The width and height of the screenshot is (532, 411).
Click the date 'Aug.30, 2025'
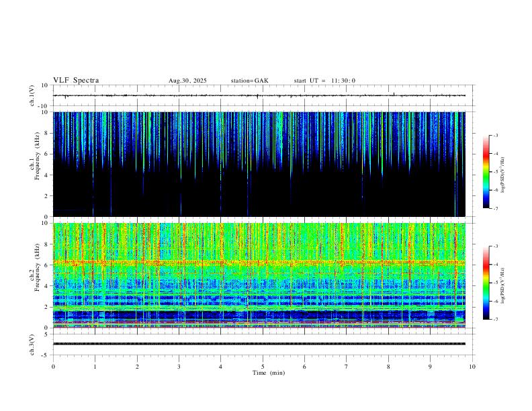tap(187, 81)
